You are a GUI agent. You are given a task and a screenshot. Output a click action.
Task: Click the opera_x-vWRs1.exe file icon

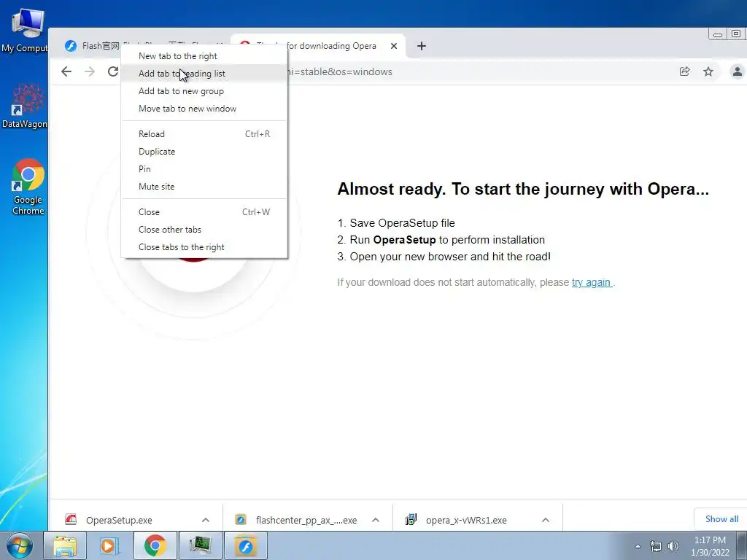(x=411, y=519)
